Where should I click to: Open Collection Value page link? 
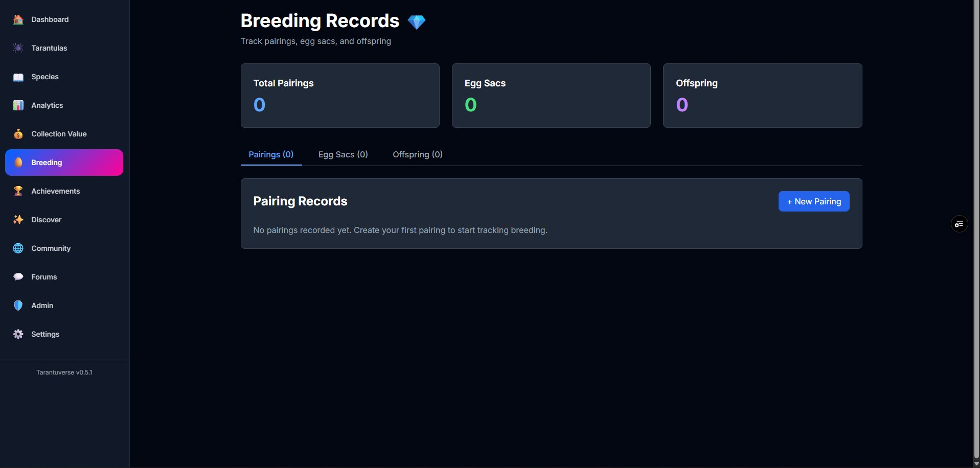coord(64,134)
